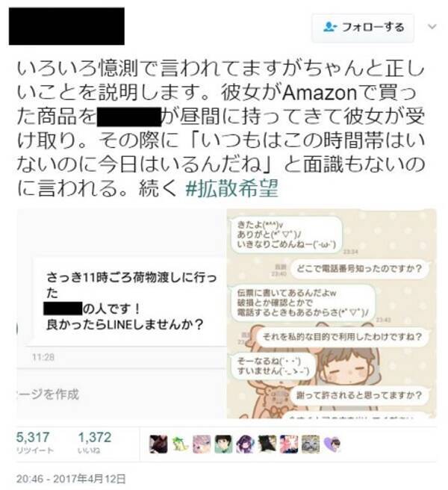Screen dimensions: 448x490
Task: Open the tweet options chevron menu
Action: [x=432, y=27]
